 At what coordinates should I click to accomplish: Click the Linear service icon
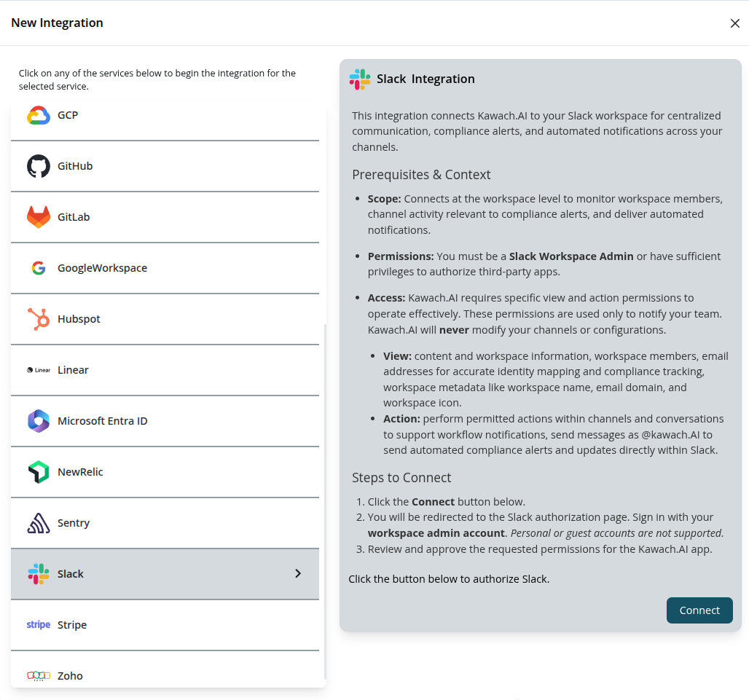click(38, 369)
